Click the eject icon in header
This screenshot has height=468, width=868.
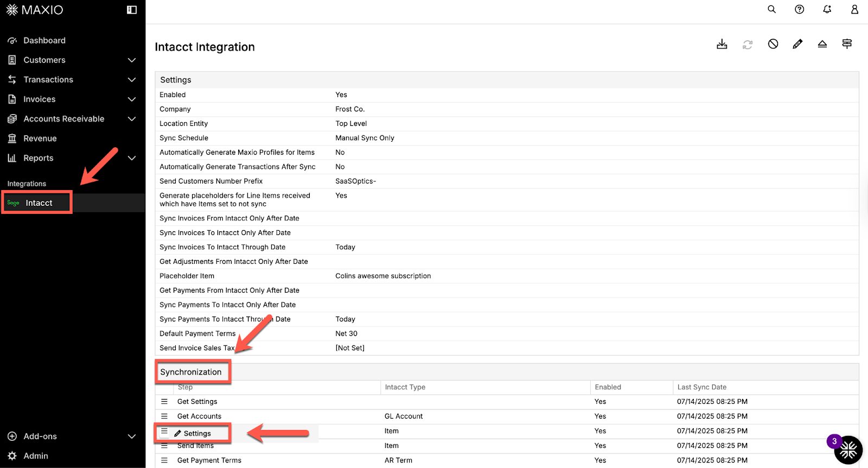(822, 44)
